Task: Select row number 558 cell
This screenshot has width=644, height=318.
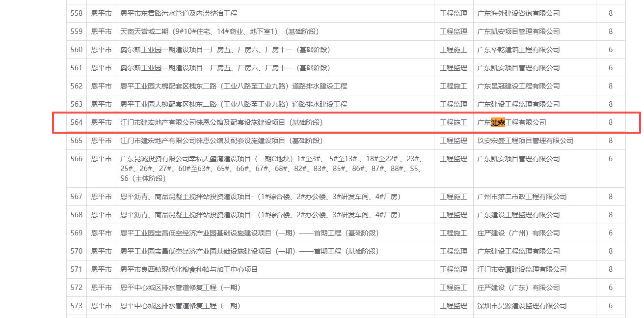Action: [x=77, y=13]
